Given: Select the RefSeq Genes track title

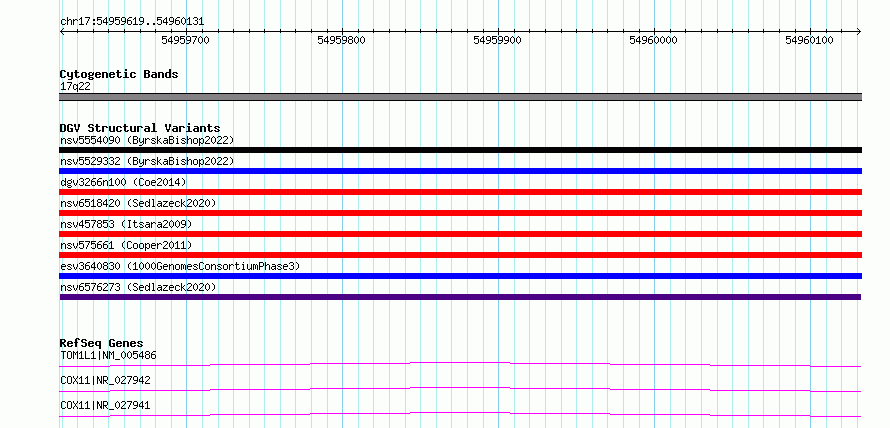Looking at the screenshot, I should 102,343.
